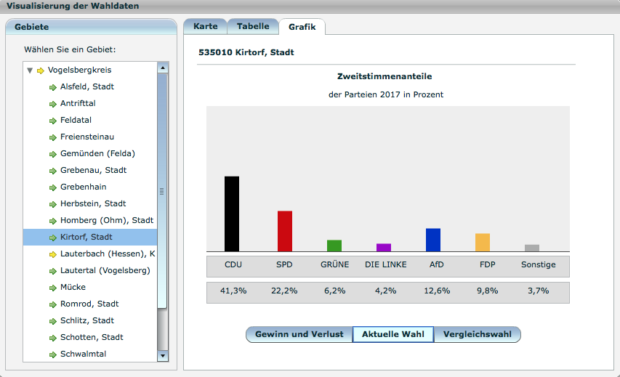Click the area list scrollbar thumb
Screen dimensions: 620x377
click(163, 191)
